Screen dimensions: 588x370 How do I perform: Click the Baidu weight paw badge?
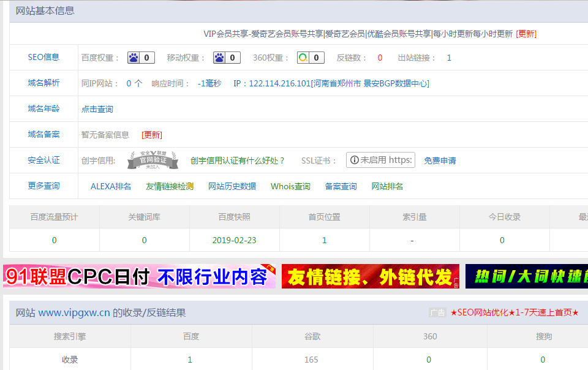point(141,58)
